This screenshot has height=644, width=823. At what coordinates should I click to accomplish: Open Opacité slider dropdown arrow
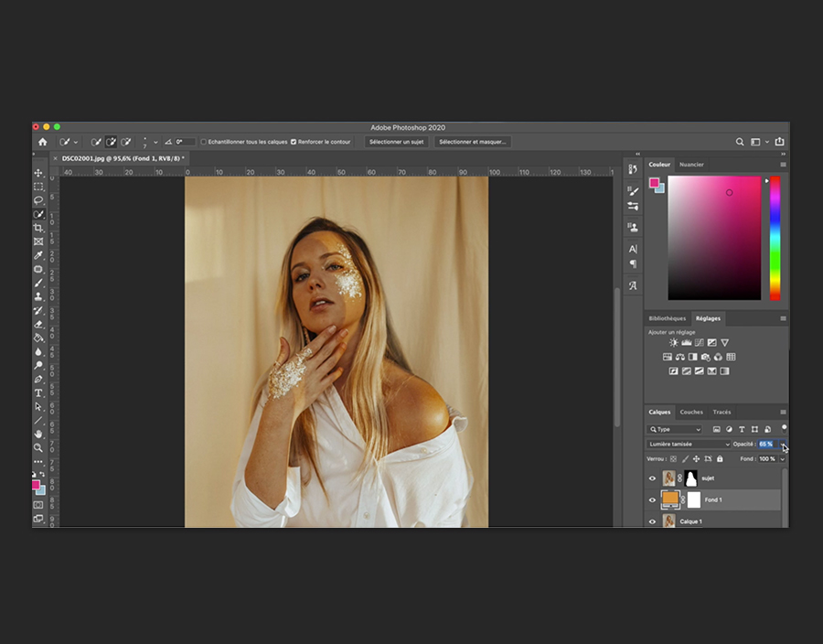pos(783,444)
